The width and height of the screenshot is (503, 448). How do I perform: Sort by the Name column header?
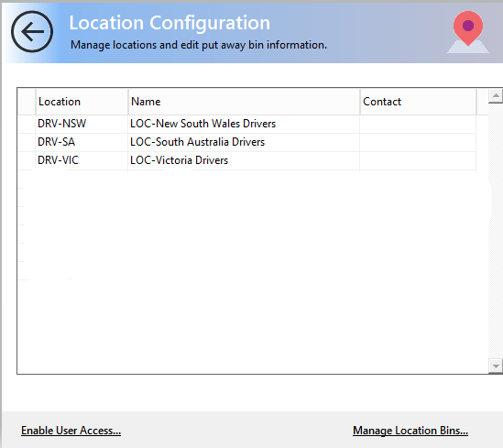(x=244, y=102)
